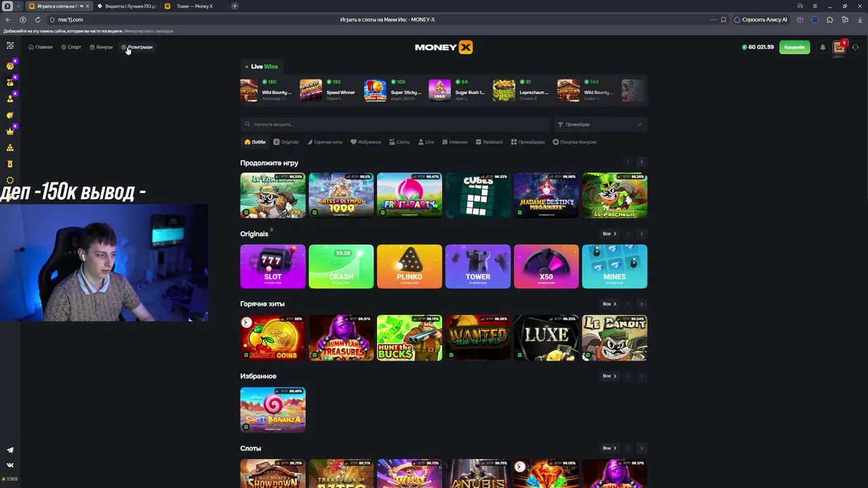This screenshot has height=488, width=868.
Task: Expand the Провайдер dropdown
Action: (599, 125)
